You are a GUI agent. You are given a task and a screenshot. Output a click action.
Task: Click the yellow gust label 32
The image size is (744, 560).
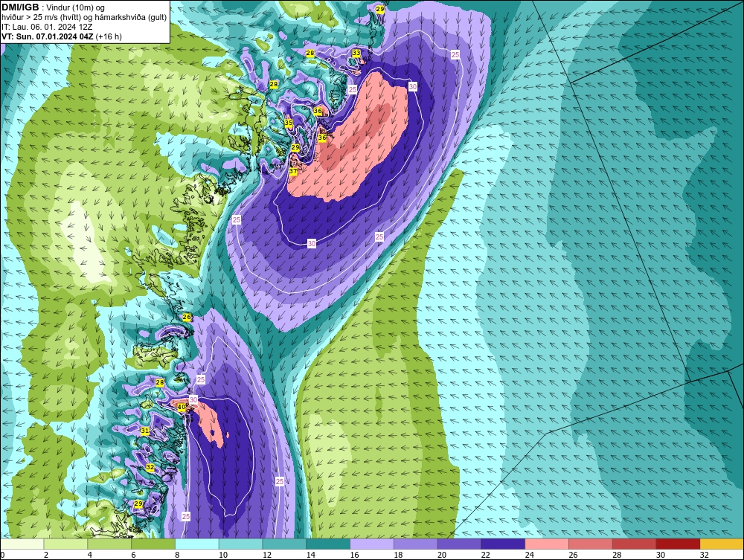click(x=150, y=467)
